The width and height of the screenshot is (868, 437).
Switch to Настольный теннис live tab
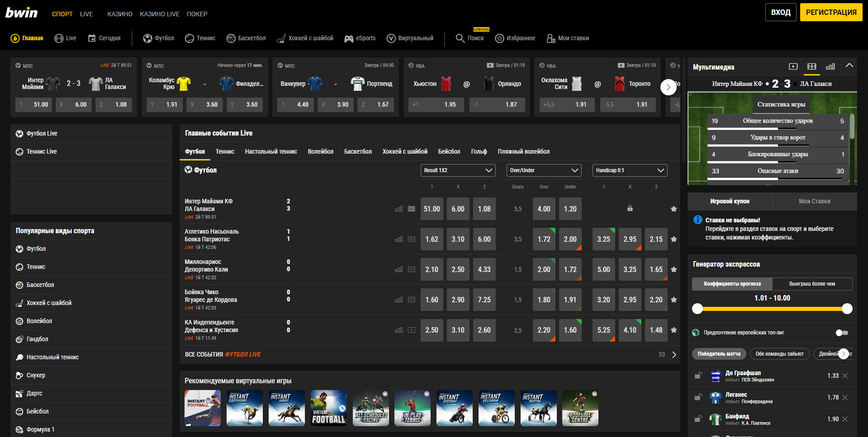(x=271, y=152)
